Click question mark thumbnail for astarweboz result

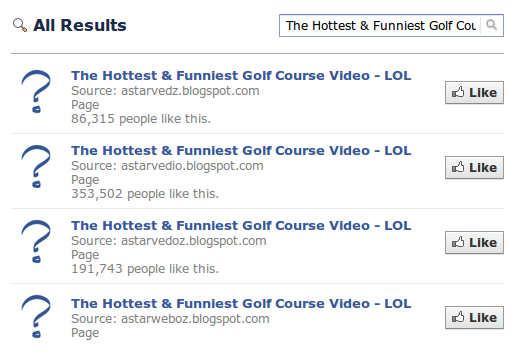click(x=36, y=316)
